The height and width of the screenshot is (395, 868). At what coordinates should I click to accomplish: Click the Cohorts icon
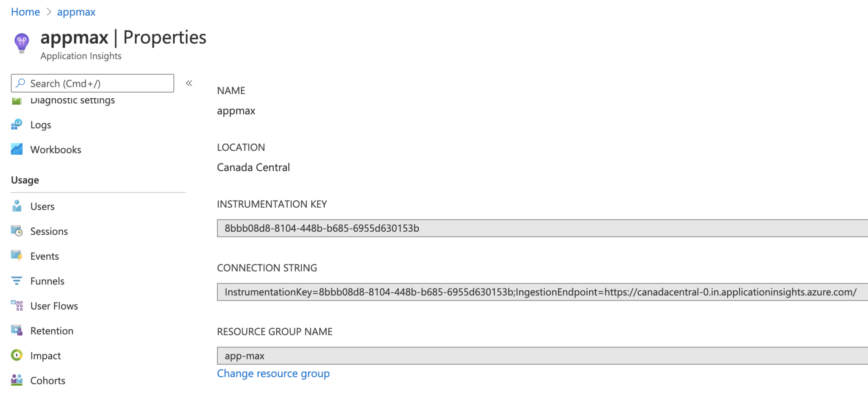17,380
